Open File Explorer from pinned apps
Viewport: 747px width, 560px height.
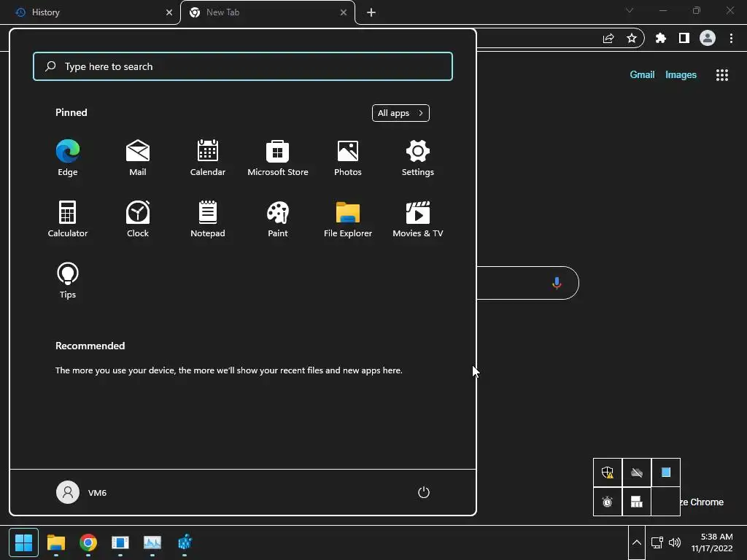[348, 219]
